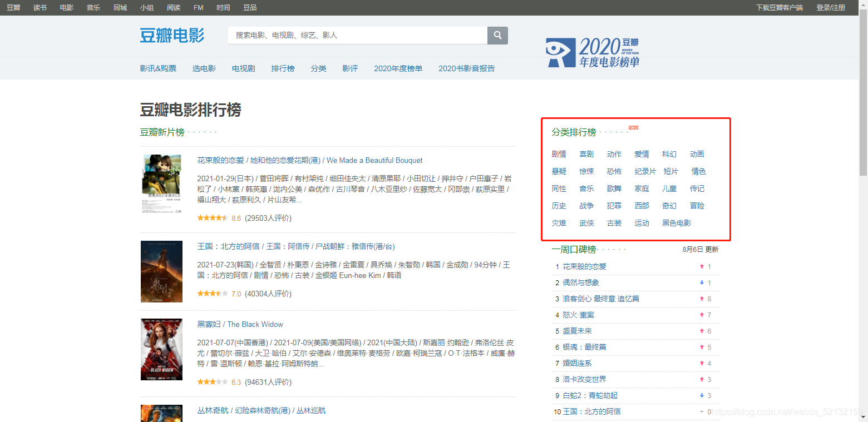Viewport: 868px width, 422px height.
Task: Click 下载豆瓣客户端 link
Action: tap(779, 8)
